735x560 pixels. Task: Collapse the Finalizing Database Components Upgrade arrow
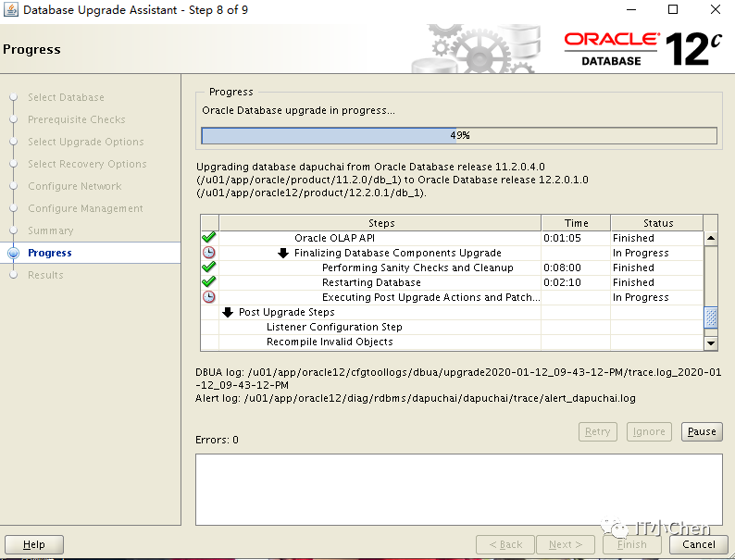[x=282, y=253]
